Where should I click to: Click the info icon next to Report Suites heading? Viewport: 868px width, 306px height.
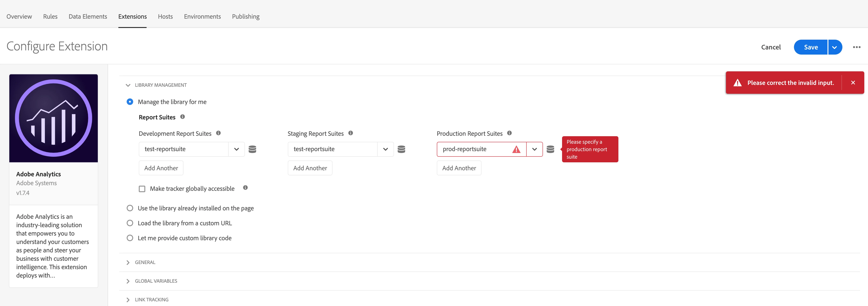(183, 117)
